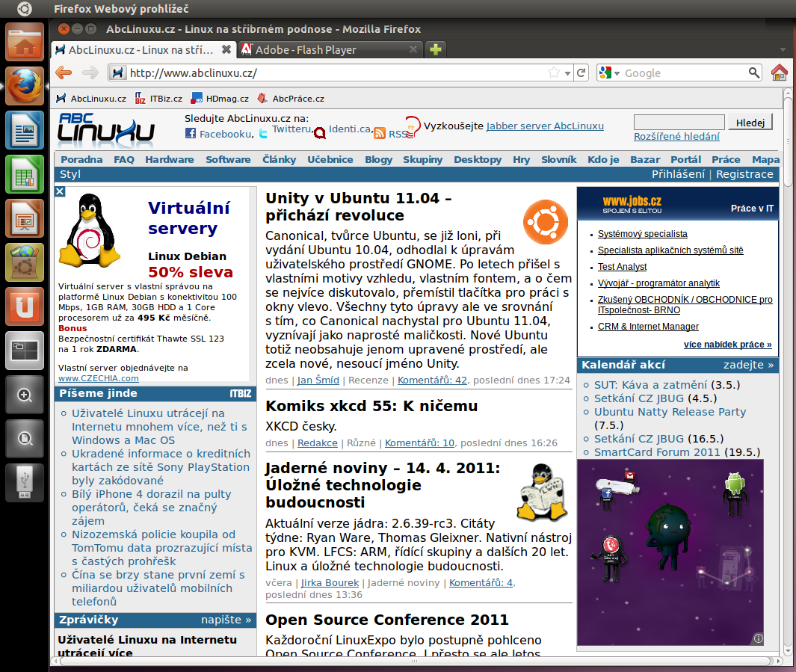Open the Jan Šmíd author link
Image resolution: width=796 pixels, height=672 pixels.
(318, 380)
